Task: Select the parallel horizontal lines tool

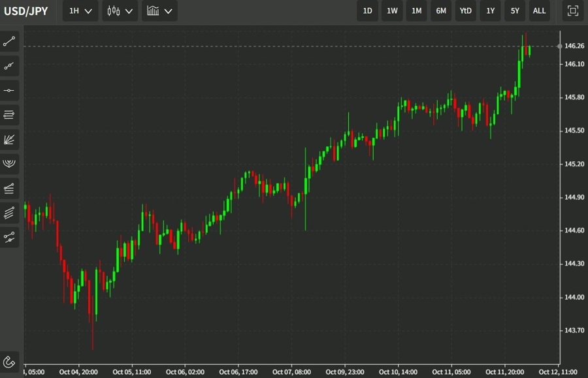Action: pos(9,115)
